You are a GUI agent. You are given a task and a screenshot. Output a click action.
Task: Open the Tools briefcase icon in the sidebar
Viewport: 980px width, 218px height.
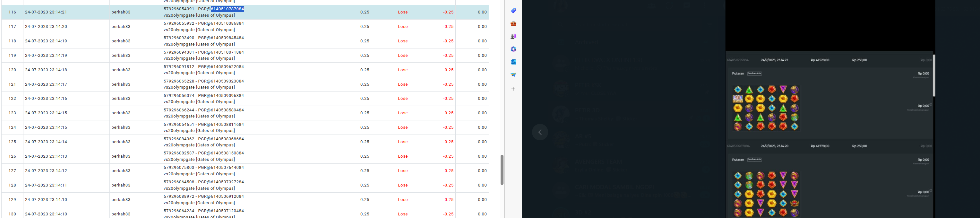click(513, 23)
